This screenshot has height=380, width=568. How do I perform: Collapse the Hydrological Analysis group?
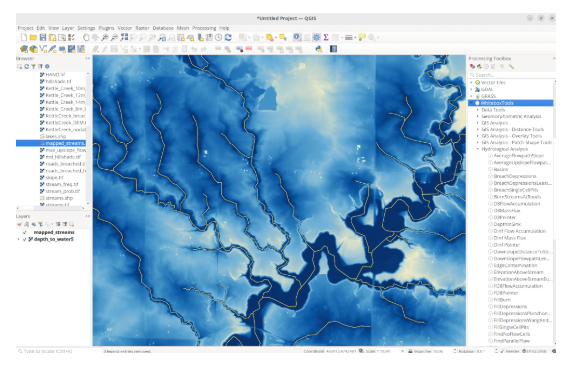point(477,149)
